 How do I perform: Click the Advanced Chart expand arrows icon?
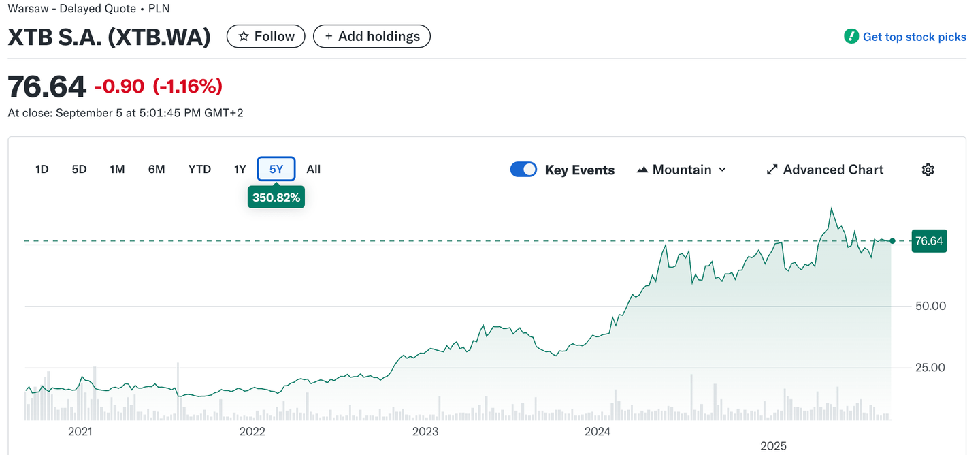pos(772,170)
